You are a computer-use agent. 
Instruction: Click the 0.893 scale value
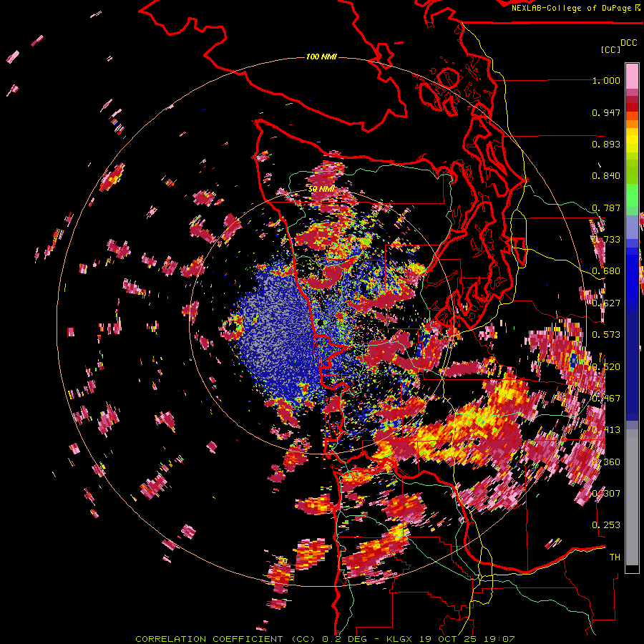606,144
